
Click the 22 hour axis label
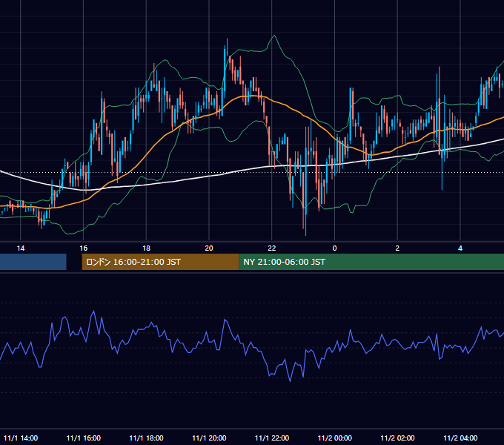click(272, 248)
